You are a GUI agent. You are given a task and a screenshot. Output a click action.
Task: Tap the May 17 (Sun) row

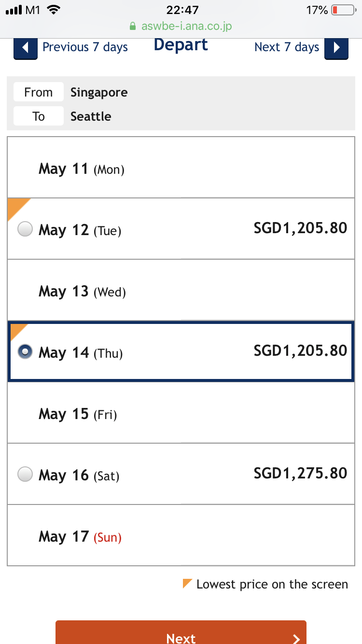pos(181,535)
